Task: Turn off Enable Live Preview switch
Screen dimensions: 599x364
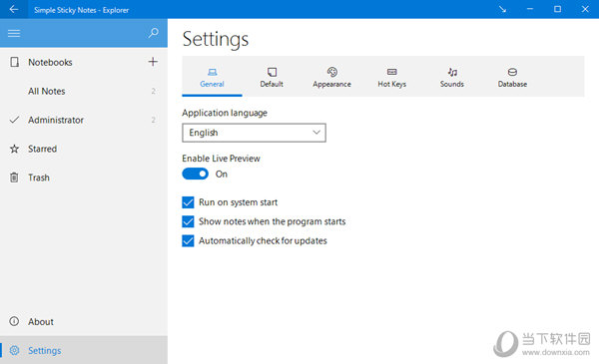Action: [x=196, y=174]
